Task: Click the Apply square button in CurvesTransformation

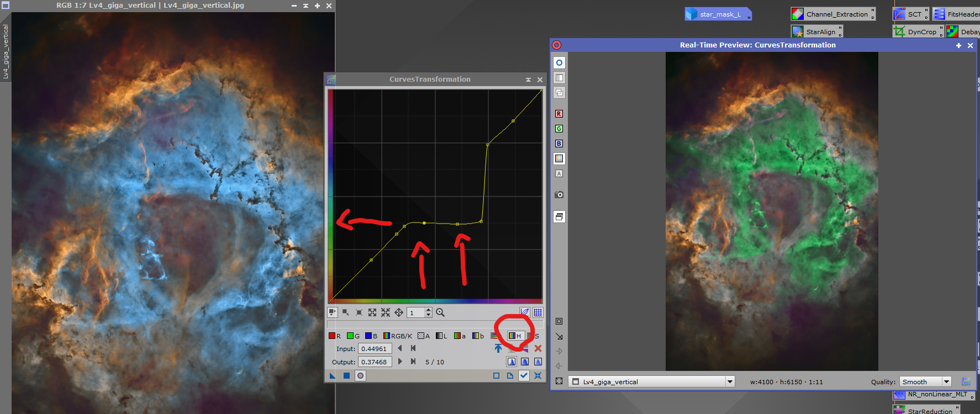Action: (x=346, y=375)
